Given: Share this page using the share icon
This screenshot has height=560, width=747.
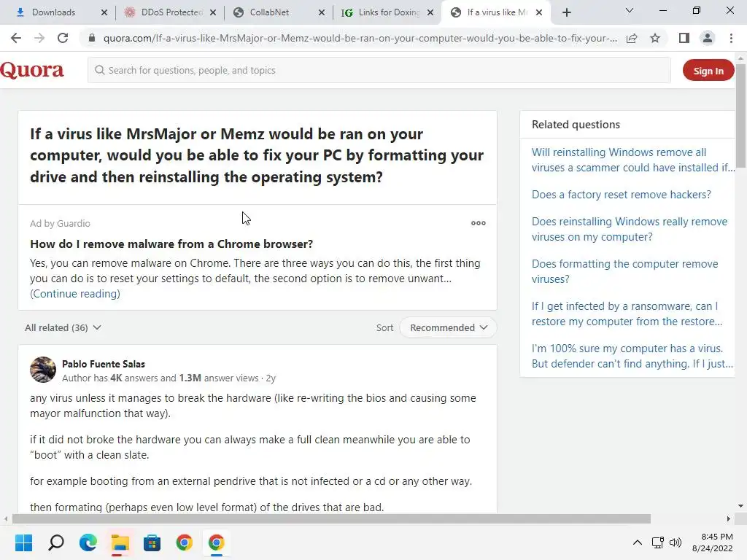Looking at the screenshot, I should (x=632, y=38).
